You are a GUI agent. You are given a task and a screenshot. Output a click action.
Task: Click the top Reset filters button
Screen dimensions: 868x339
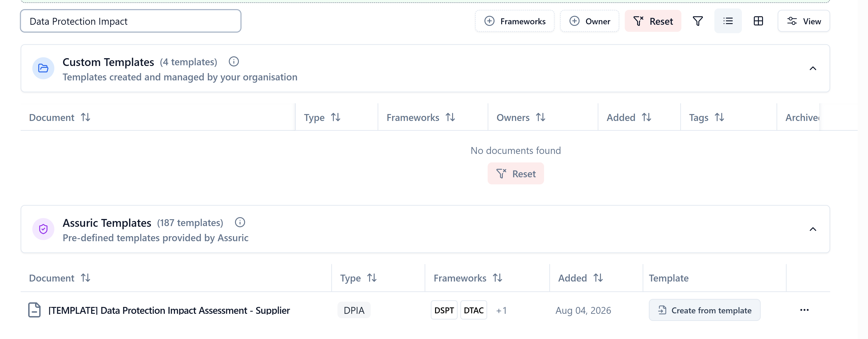point(653,21)
